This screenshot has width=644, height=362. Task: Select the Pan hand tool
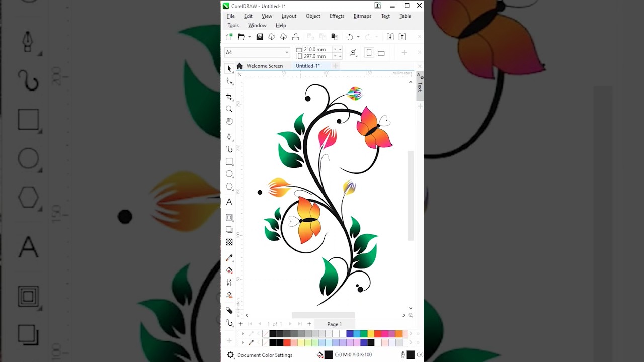click(229, 121)
